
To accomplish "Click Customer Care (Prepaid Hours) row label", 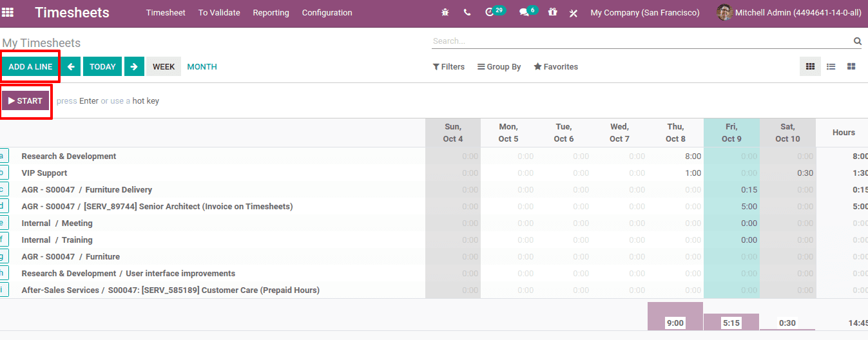I will click(171, 290).
